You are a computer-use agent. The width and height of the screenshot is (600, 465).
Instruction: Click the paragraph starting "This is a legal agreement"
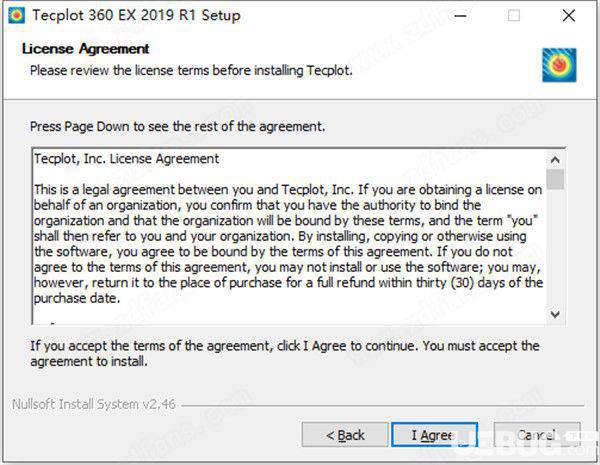[288, 244]
